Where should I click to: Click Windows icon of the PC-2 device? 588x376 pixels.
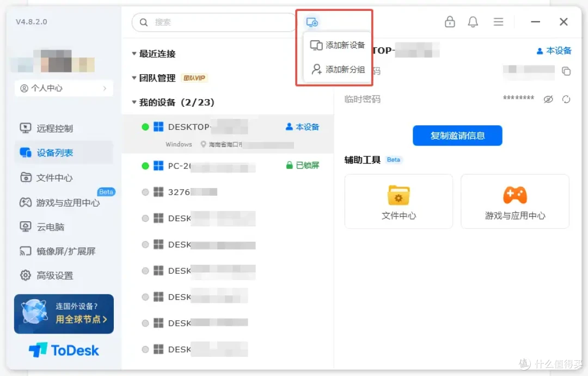click(x=158, y=166)
